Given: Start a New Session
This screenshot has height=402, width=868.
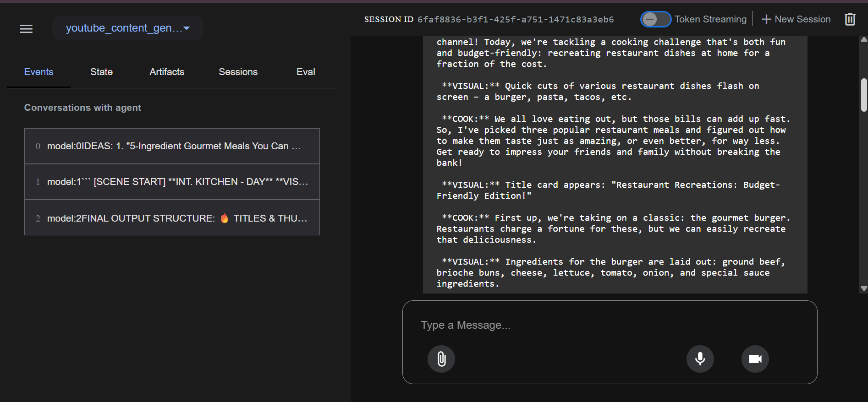Looking at the screenshot, I should pyautogui.click(x=796, y=19).
